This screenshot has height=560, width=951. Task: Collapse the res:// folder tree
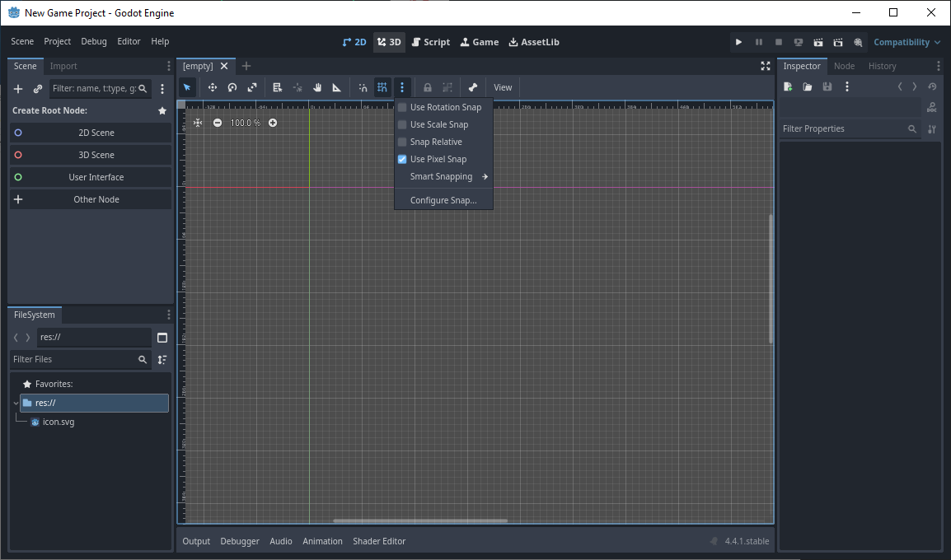[16, 404]
